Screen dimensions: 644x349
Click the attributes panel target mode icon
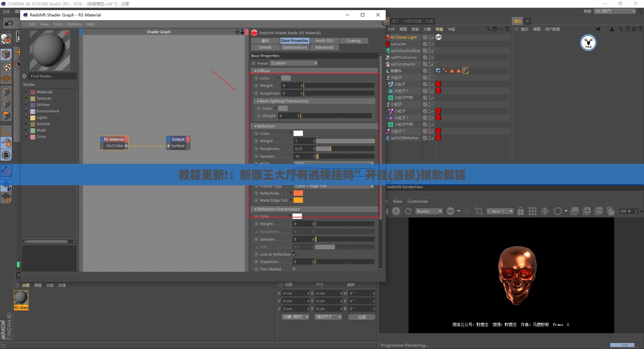pos(634,29)
